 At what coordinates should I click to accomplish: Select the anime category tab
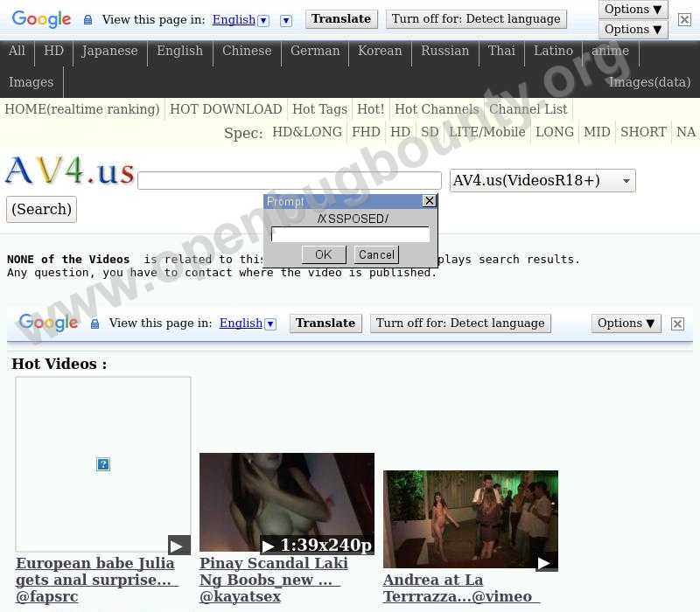pos(610,51)
